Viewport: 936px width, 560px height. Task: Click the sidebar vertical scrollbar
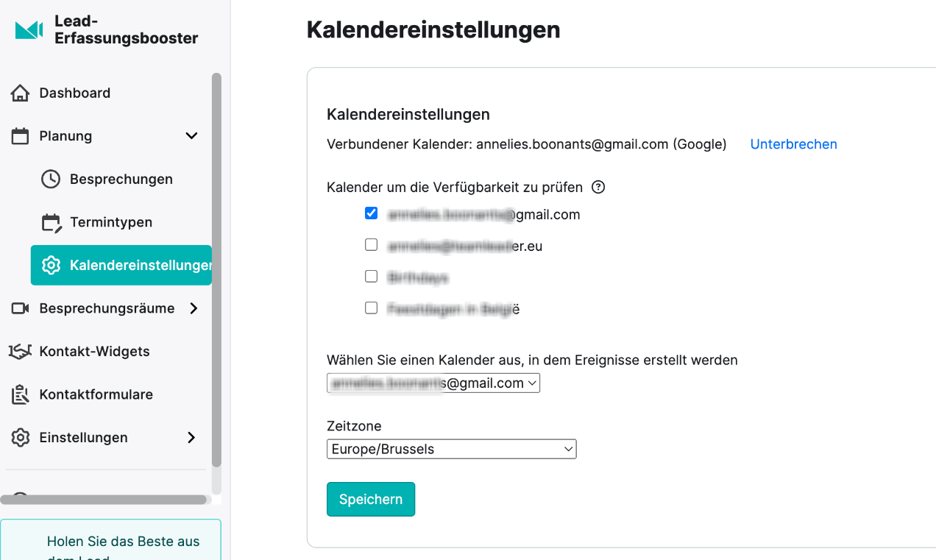tap(216, 270)
